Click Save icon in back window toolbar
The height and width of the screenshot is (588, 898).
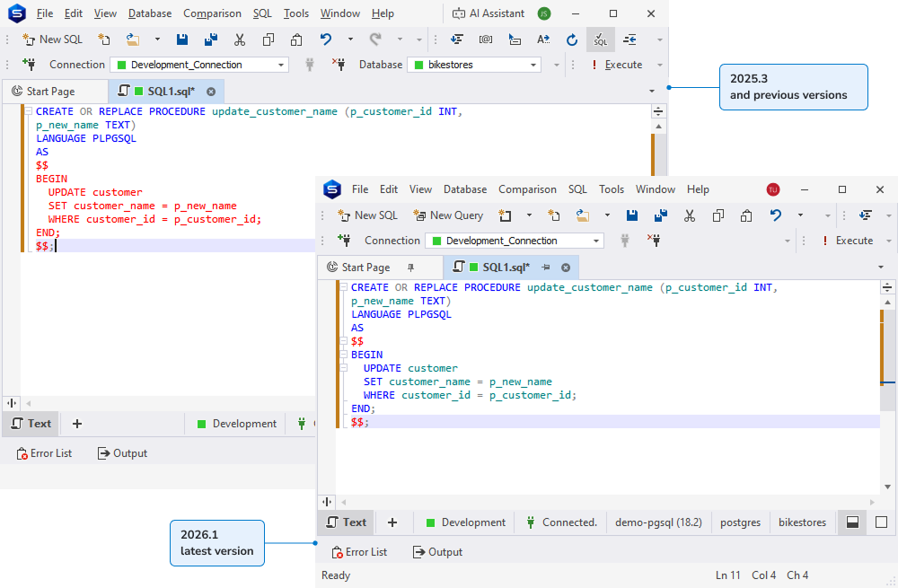pos(182,39)
